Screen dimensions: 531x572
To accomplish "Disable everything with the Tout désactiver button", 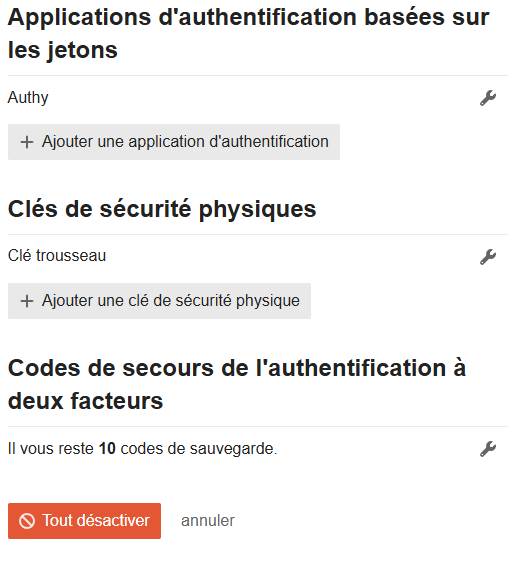I will [84, 521].
